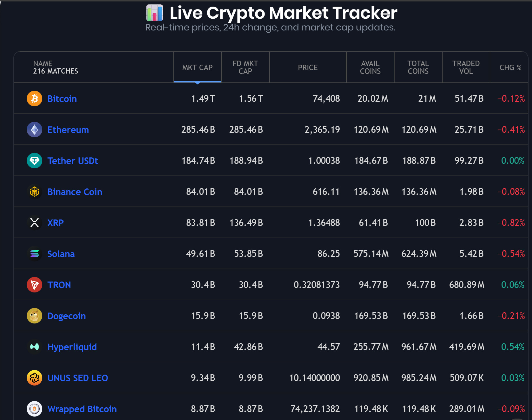
Task: Open the Bitcoin detail link
Action: [x=62, y=99]
